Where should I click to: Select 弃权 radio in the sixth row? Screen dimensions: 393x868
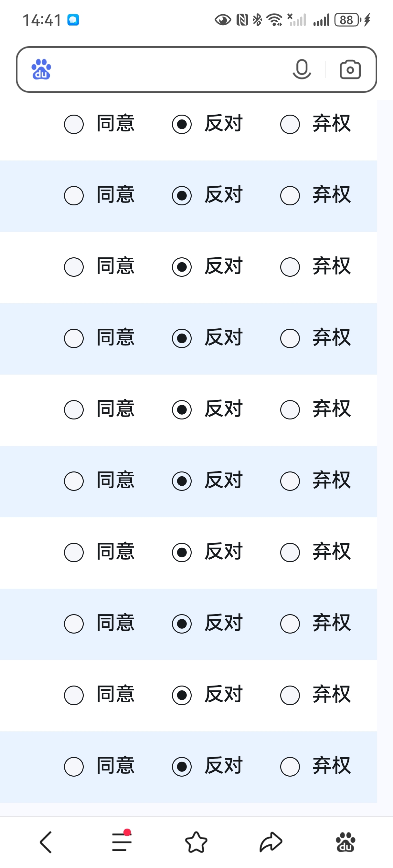tap(290, 481)
